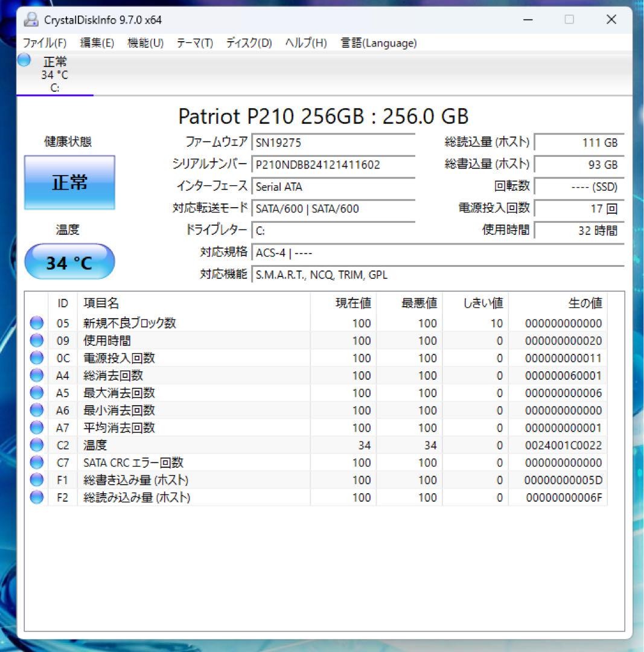Open the 言語(Language) menu

pyautogui.click(x=379, y=43)
